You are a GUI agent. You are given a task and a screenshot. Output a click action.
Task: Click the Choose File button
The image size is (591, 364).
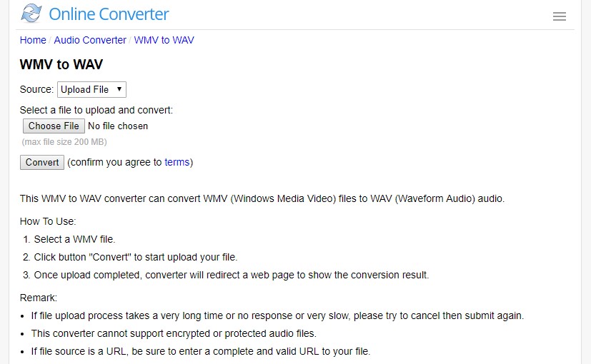[54, 126]
